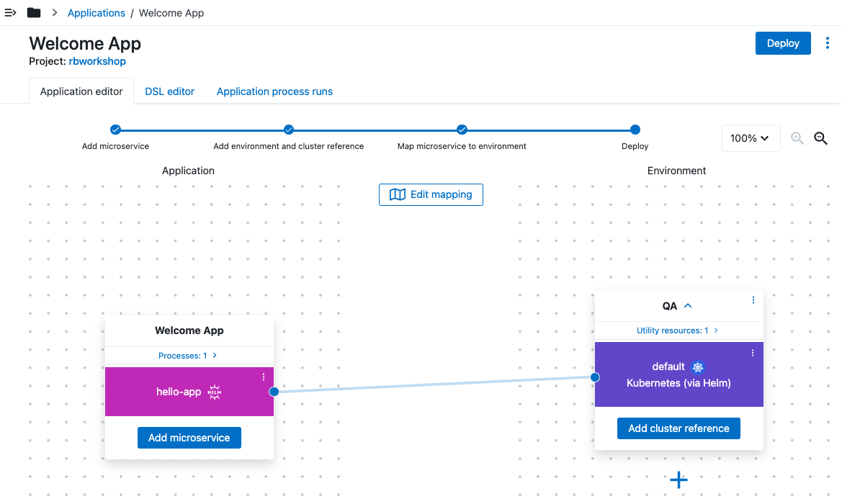Image resolution: width=842 pixels, height=504 pixels.
Task: Collapse the QA environment chevron
Action: (x=688, y=306)
